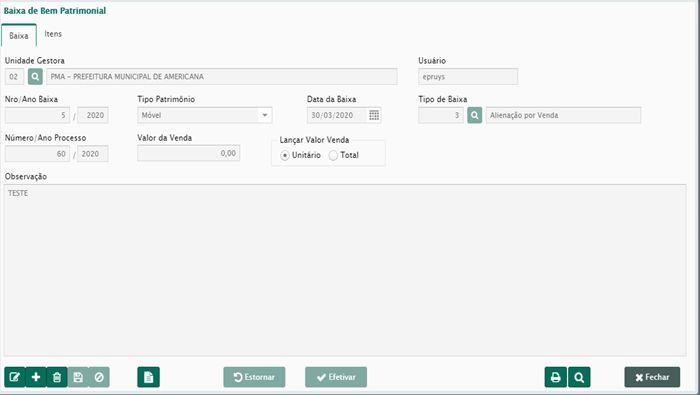Viewport: 700px width, 395px height.
Task: Search Unidade Gestora with the magnifier icon
Action: (35, 77)
